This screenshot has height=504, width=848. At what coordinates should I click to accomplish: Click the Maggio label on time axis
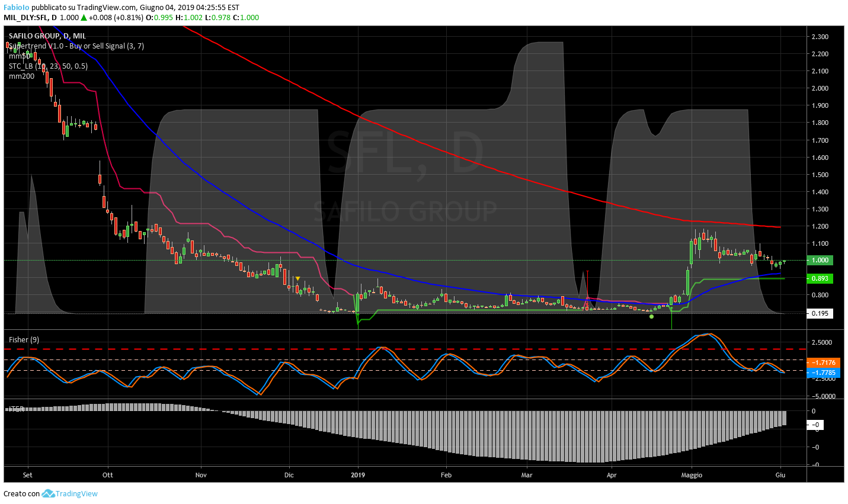coord(692,475)
